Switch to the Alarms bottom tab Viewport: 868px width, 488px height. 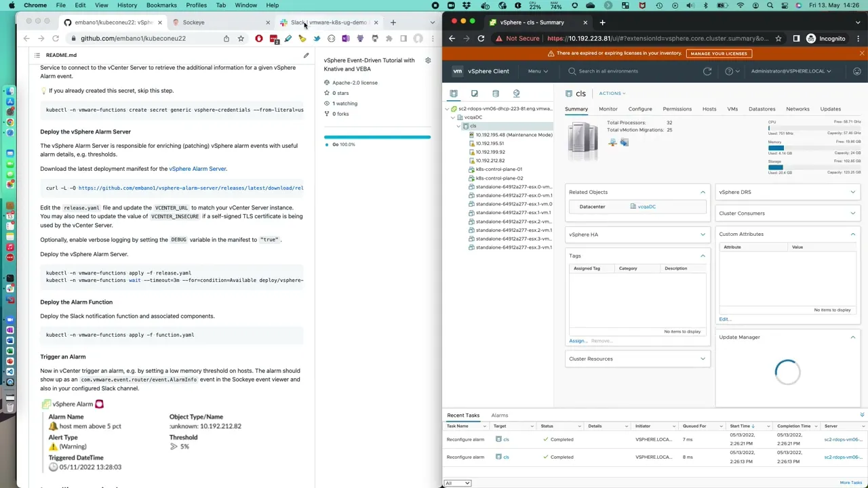[500, 415]
